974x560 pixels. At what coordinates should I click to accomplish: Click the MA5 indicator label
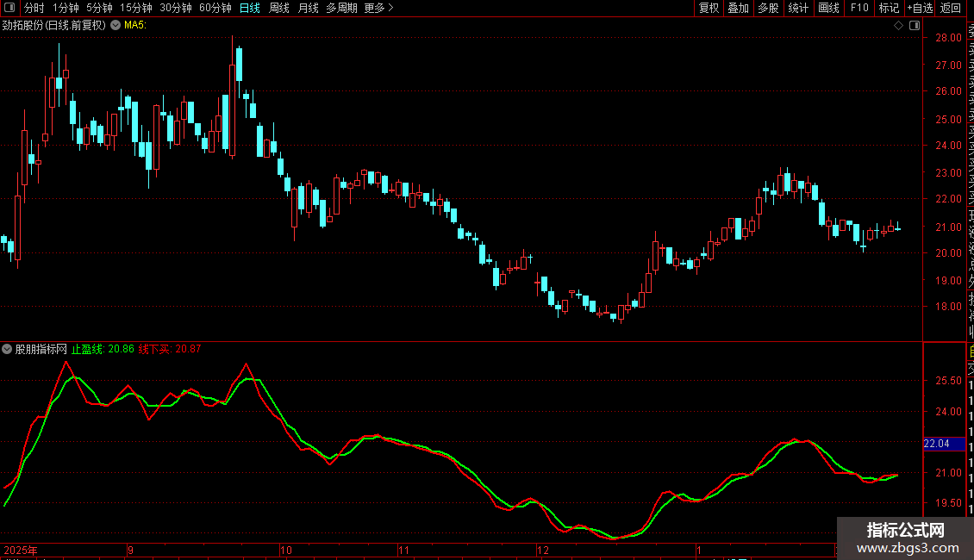click(135, 26)
